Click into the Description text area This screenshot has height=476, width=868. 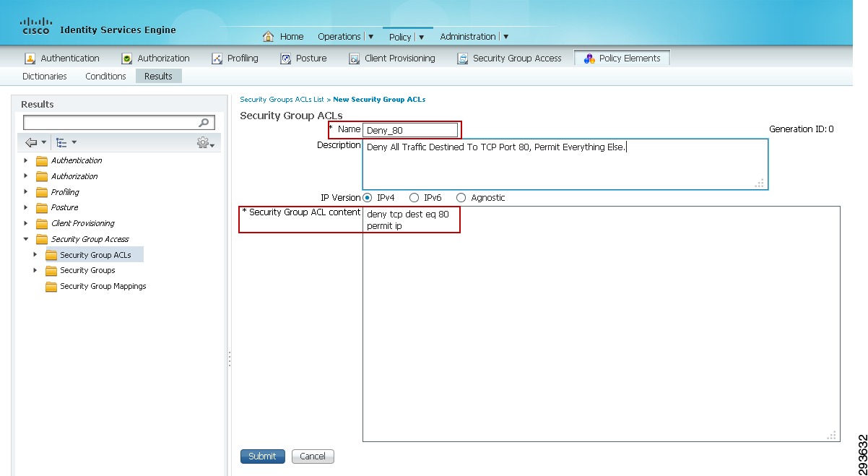point(565,164)
